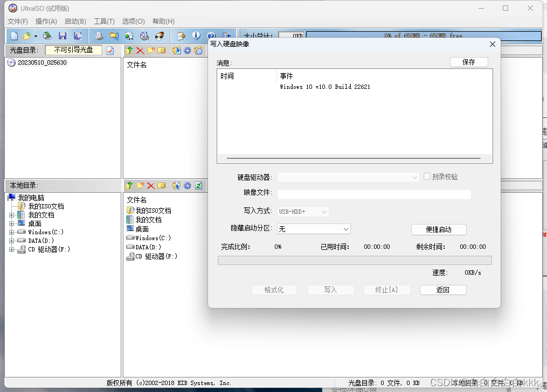Click green Refresh icon in local toolbar
The image size is (547, 392).
(x=198, y=186)
